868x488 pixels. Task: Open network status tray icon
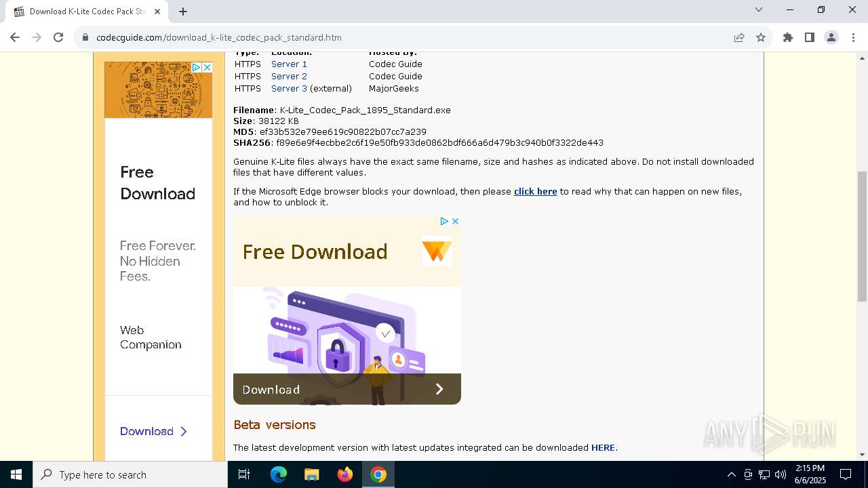764,474
